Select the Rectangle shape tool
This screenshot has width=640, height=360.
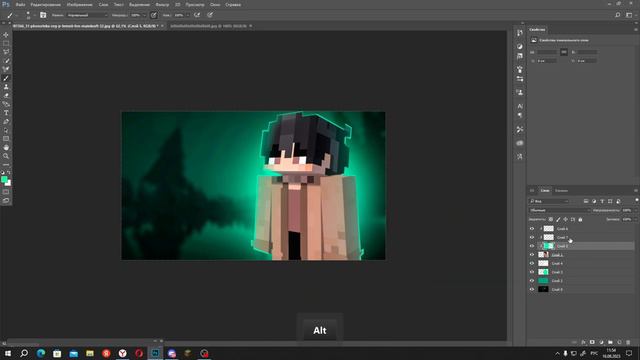pos(6,139)
